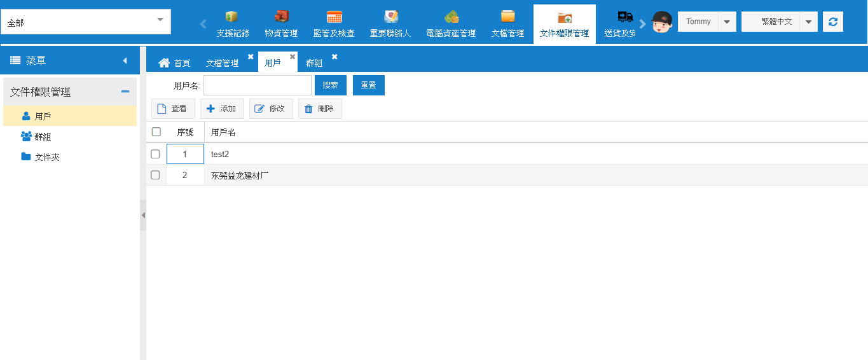Open the 繁體中文 language dropdown

(808, 22)
